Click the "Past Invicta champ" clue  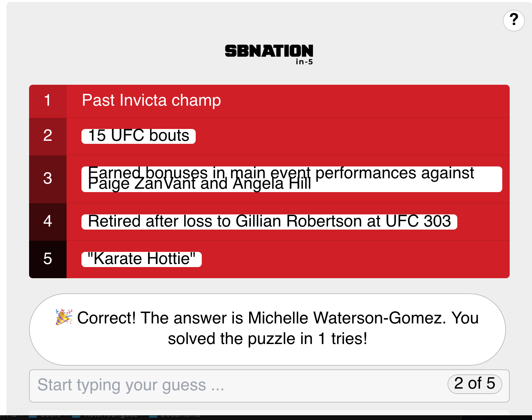pos(151,101)
